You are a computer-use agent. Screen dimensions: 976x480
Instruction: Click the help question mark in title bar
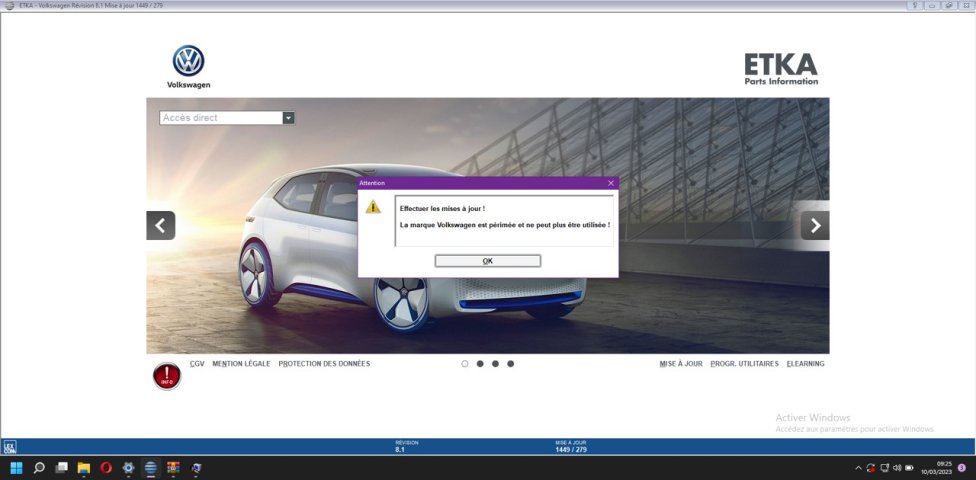pyautogui.click(x=915, y=5)
